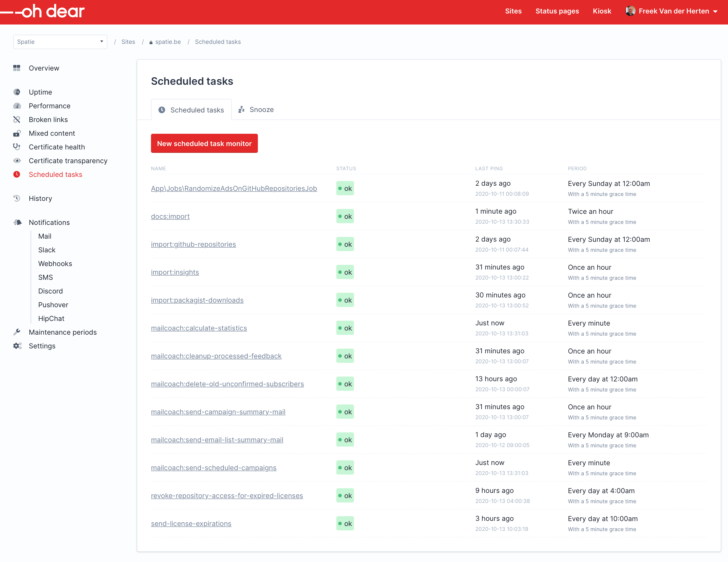Click Freek Van der Herten's avatar

click(x=630, y=11)
